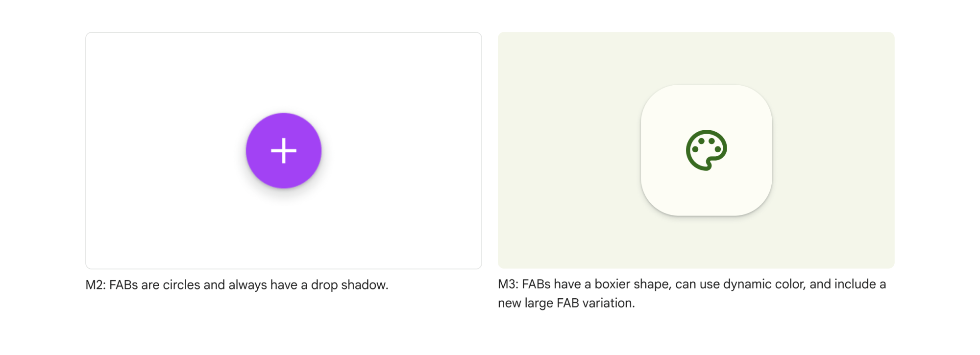Click the word 'M2:' in left caption
The height and width of the screenshot is (355, 980).
click(x=96, y=284)
